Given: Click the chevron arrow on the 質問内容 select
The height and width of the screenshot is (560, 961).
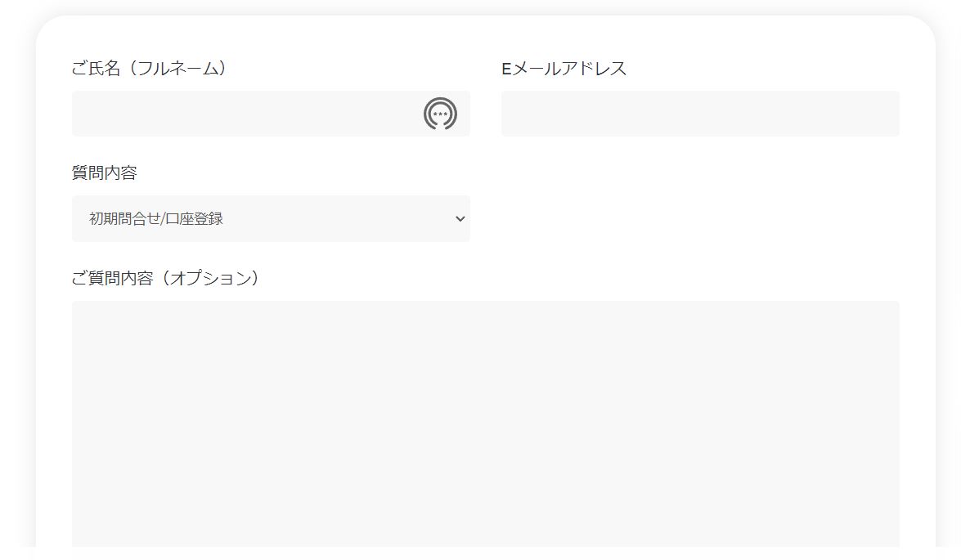Looking at the screenshot, I should pos(460,218).
